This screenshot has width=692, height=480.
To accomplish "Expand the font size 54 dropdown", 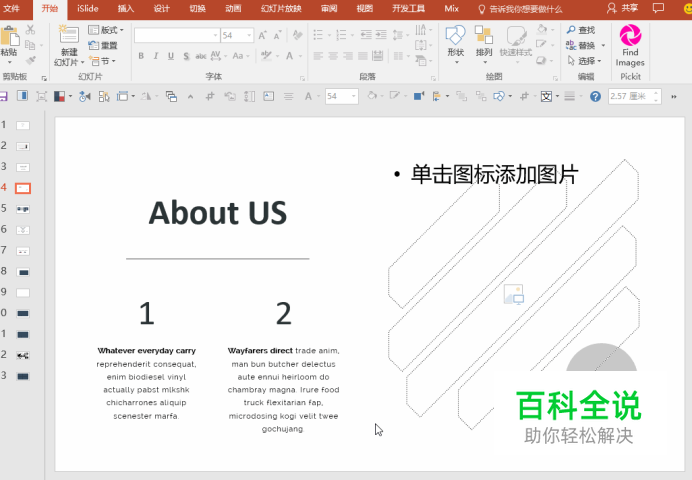I will coord(249,35).
